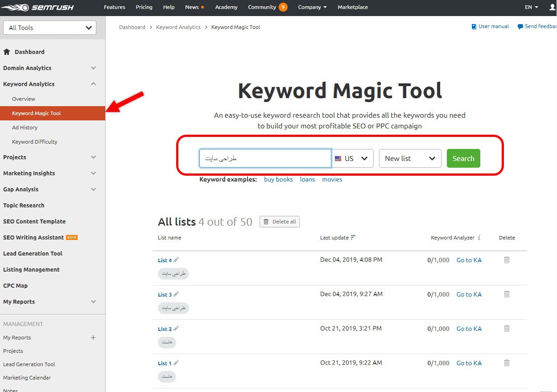Select Keyword Difficulty in the sidebar
Screen dimensions: 557x392
click(x=34, y=141)
